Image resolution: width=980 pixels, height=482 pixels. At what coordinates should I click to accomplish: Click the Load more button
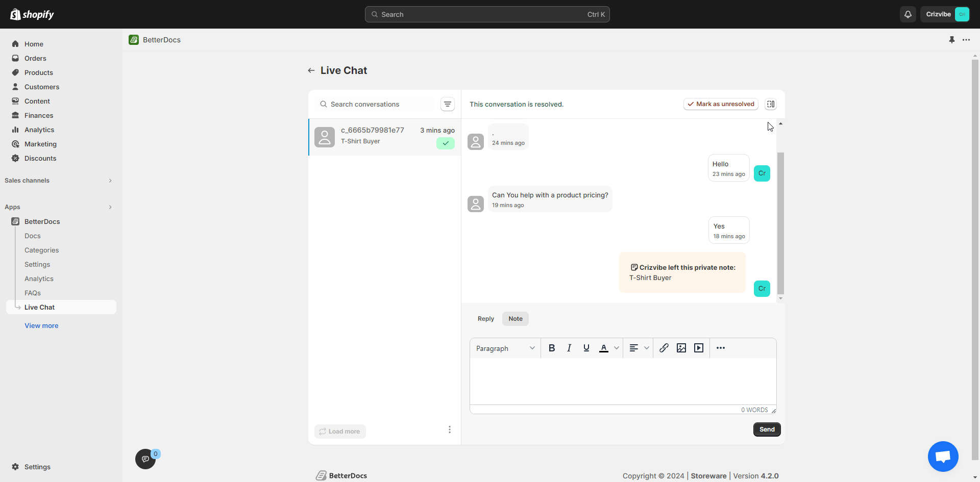(x=340, y=431)
